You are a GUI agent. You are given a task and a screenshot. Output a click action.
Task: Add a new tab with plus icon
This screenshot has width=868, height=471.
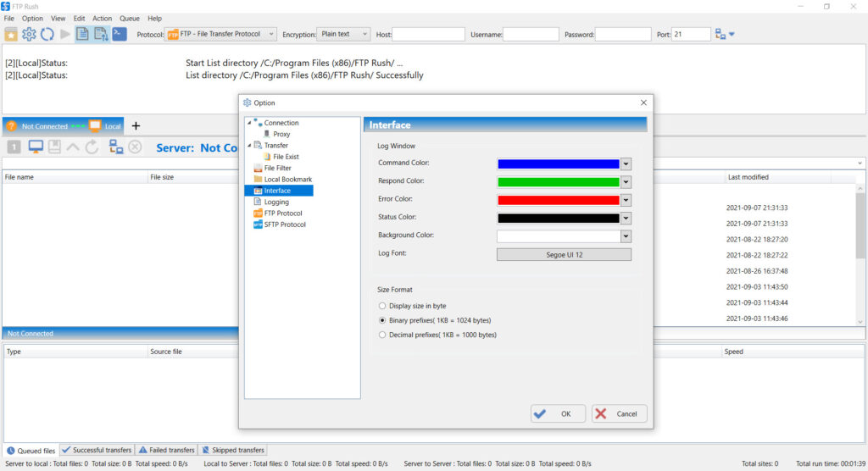pos(136,126)
